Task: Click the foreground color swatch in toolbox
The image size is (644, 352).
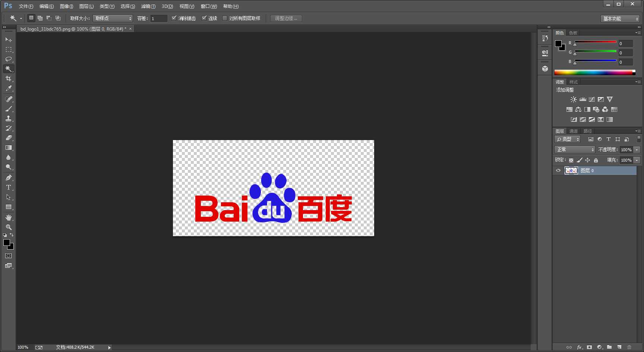Action: click(x=6, y=242)
